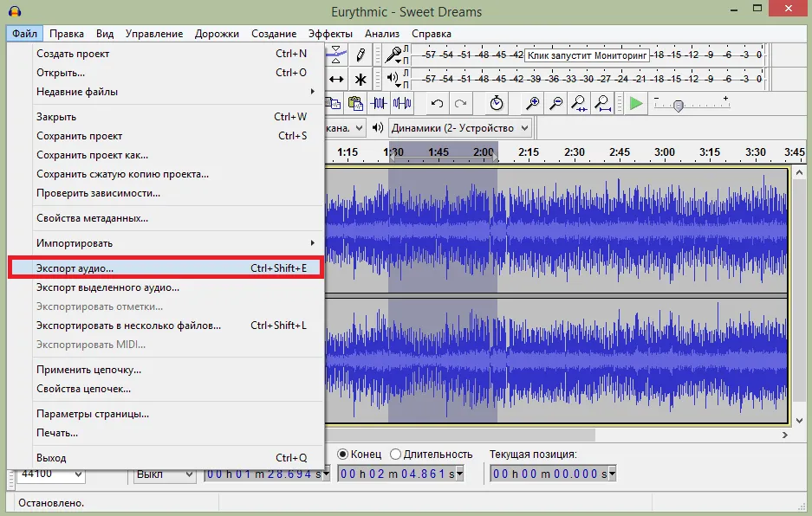This screenshot has width=812, height=516.
Task: Select the Draw pencil tool
Action: click(361, 55)
